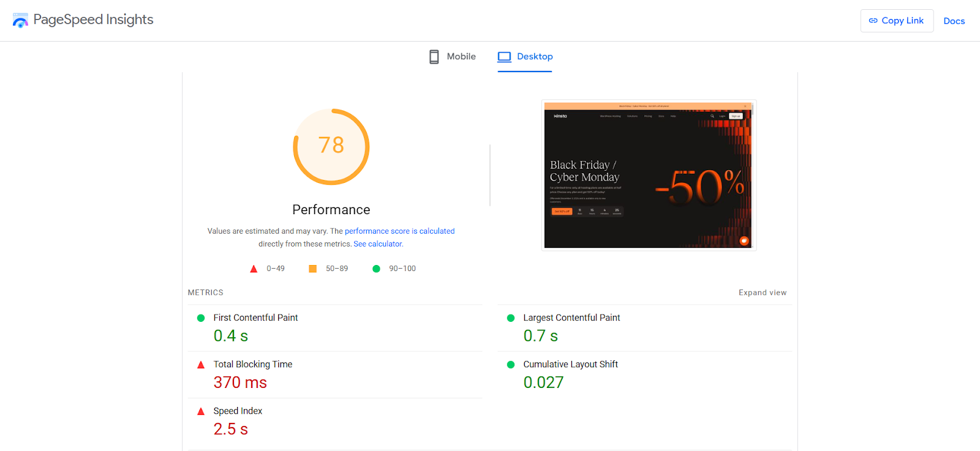Click red triangle beside Speed Index
The width and height of the screenshot is (980, 451).
coord(201,411)
